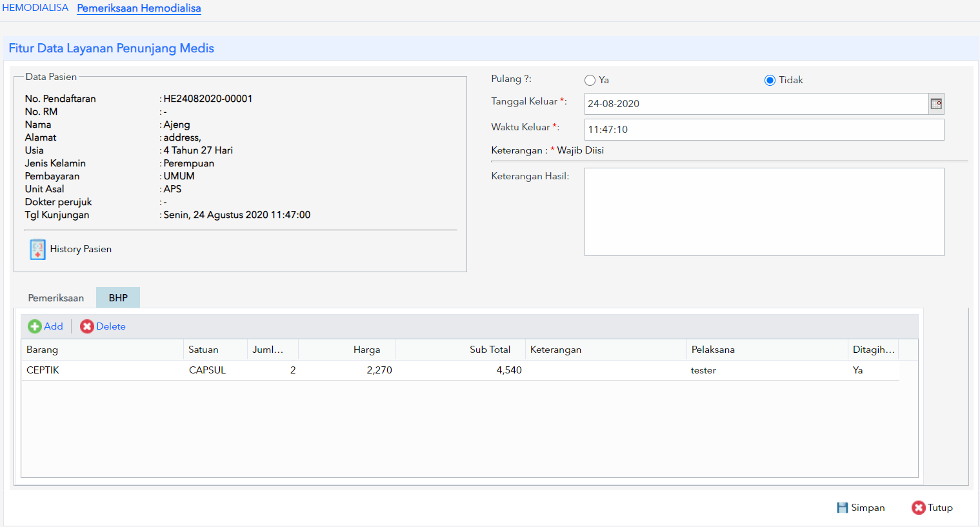Open the Tanggal Keluar calendar picker icon
Screen dimensions: 980x527
pyautogui.click(x=936, y=104)
